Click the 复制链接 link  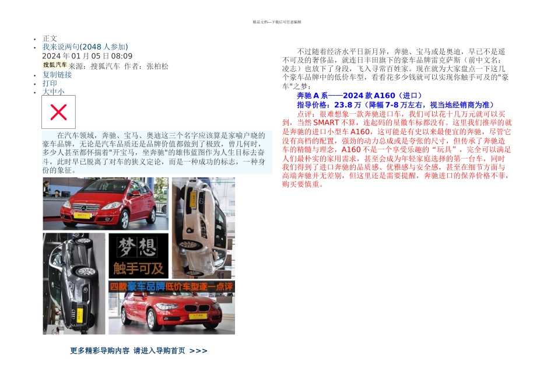pos(57,75)
